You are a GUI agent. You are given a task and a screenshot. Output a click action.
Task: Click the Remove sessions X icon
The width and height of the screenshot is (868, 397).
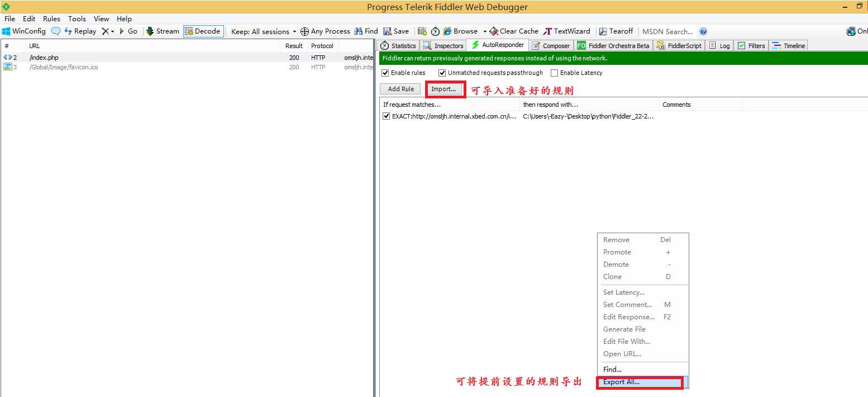(x=105, y=31)
